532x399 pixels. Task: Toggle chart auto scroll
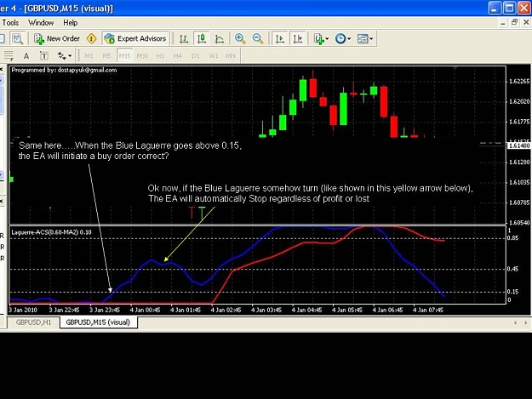[x=280, y=38]
